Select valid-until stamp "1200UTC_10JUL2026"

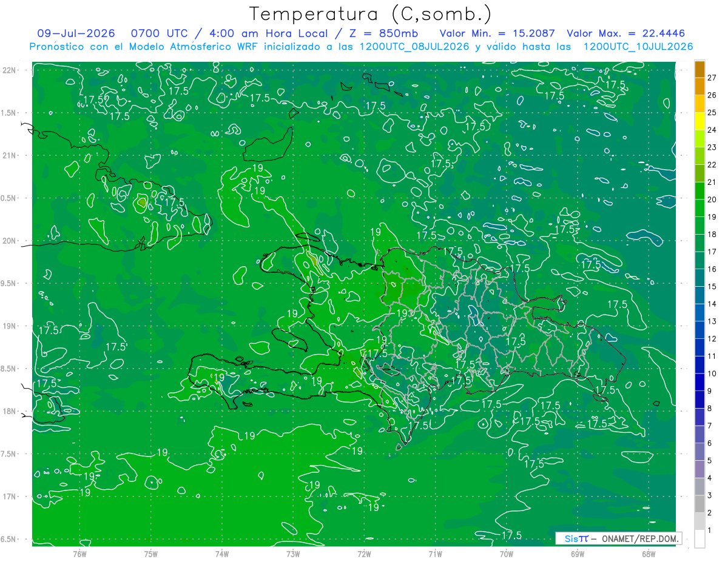coord(638,47)
